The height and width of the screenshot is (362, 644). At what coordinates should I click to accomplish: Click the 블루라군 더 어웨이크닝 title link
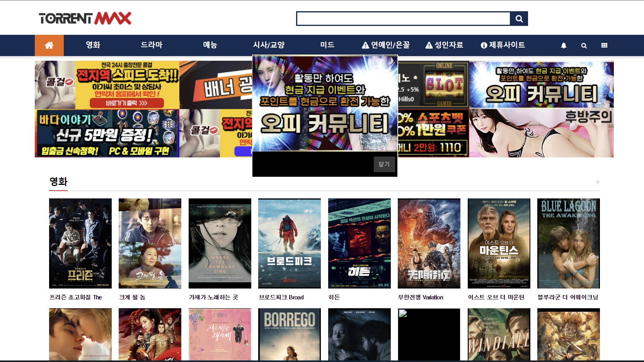tap(568, 297)
